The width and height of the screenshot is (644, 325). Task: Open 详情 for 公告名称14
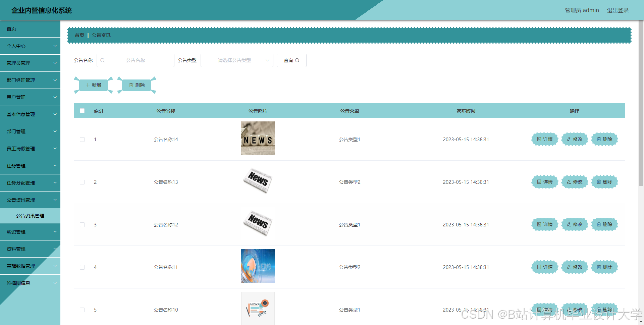pyautogui.click(x=545, y=139)
